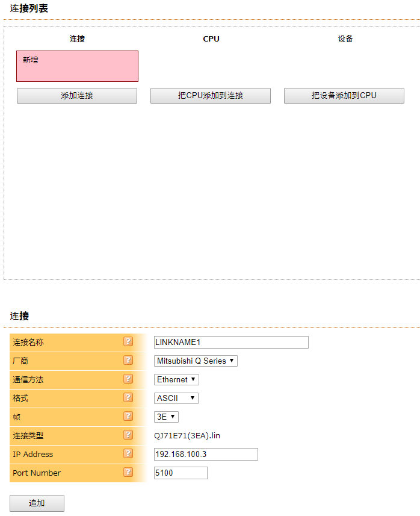Open the ASCII format dropdown

pos(176,399)
